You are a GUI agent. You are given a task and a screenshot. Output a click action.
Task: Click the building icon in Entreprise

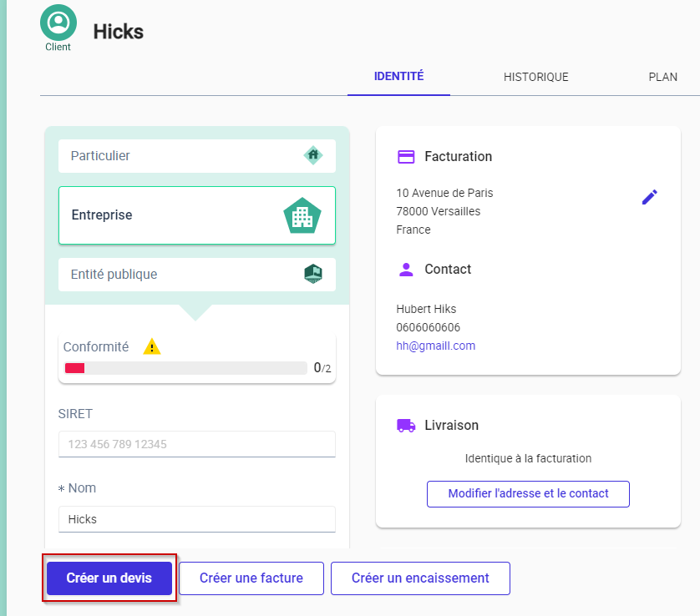tap(302, 215)
